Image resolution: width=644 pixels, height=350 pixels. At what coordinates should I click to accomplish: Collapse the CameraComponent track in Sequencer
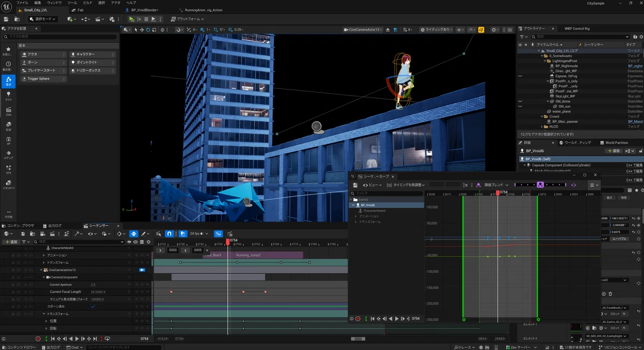pyautogui.click(x=44, y=278)
